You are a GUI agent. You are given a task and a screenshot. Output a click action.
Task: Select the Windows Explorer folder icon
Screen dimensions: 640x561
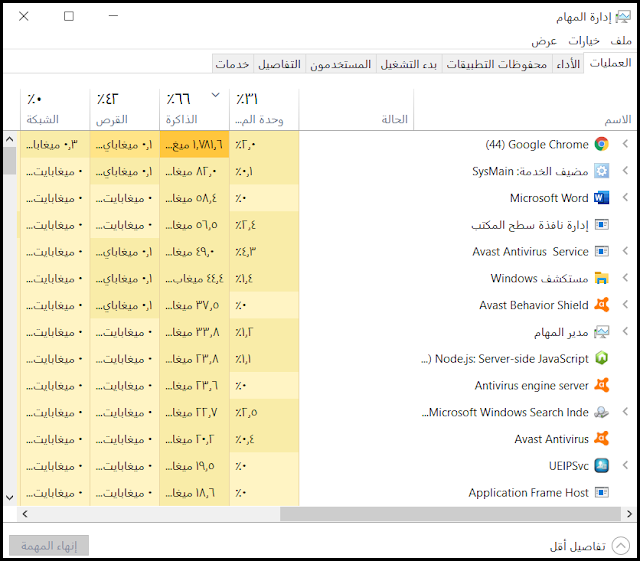pyautogui.click(x=601, y=278)
